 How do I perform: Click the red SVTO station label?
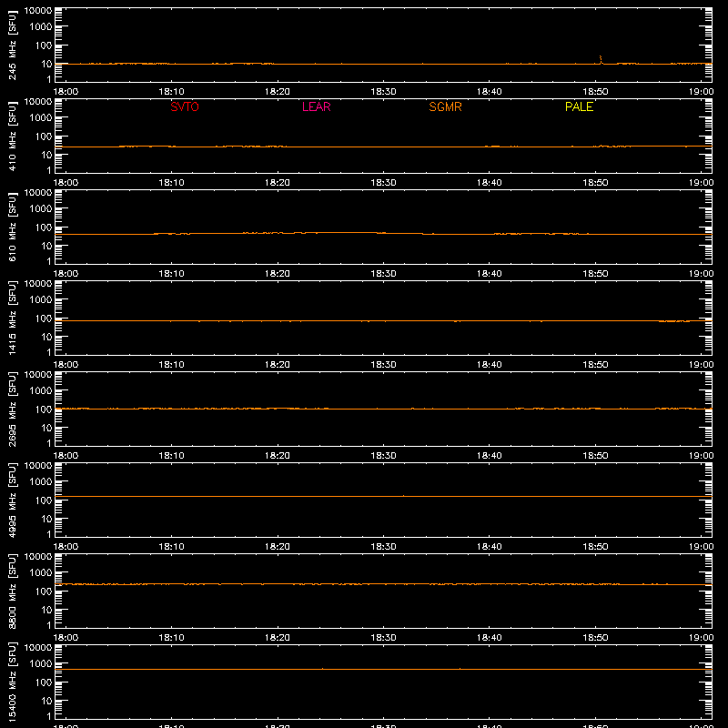tap(185, 106)
